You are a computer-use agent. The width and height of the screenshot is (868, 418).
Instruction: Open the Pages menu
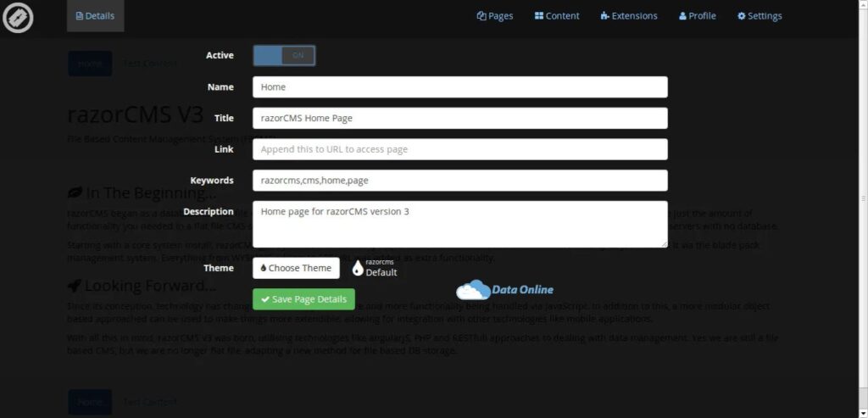[x=495, y=16]
